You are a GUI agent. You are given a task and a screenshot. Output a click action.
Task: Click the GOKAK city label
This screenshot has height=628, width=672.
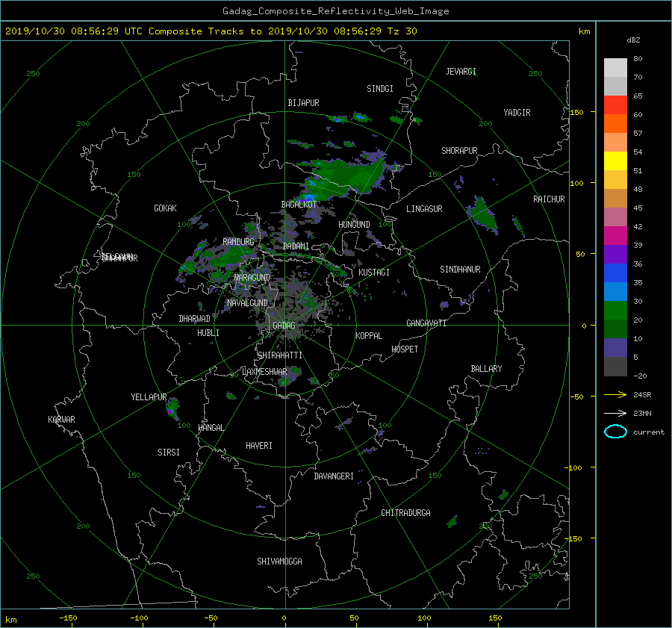165,208
